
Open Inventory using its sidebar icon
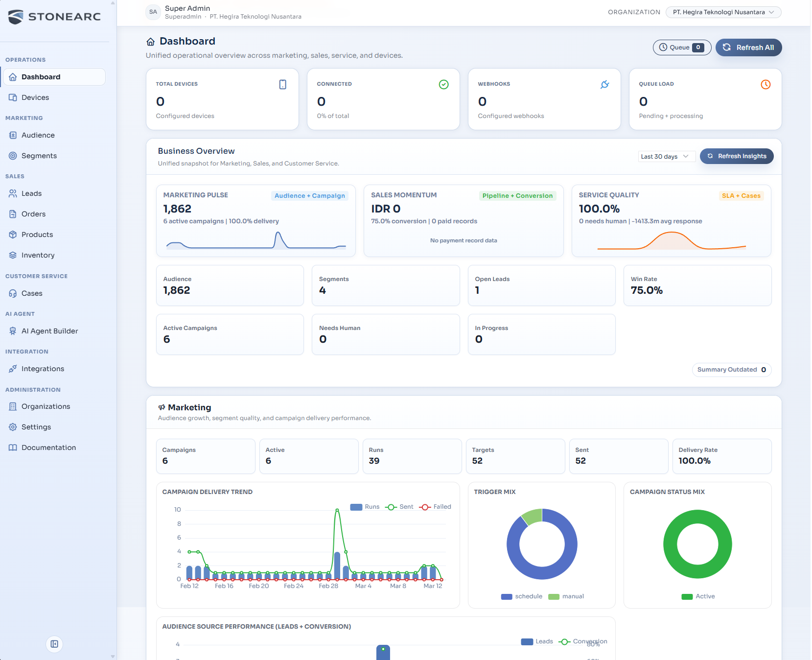(13, 255)
